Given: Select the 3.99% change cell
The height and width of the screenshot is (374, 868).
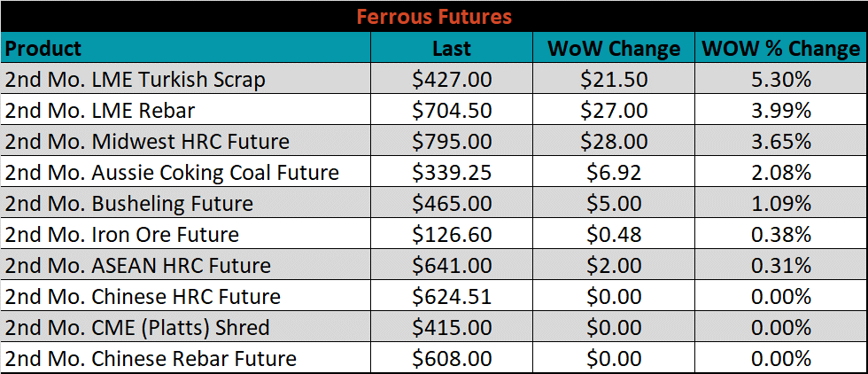Looking at the screenshot, I should tap(781, 110).
